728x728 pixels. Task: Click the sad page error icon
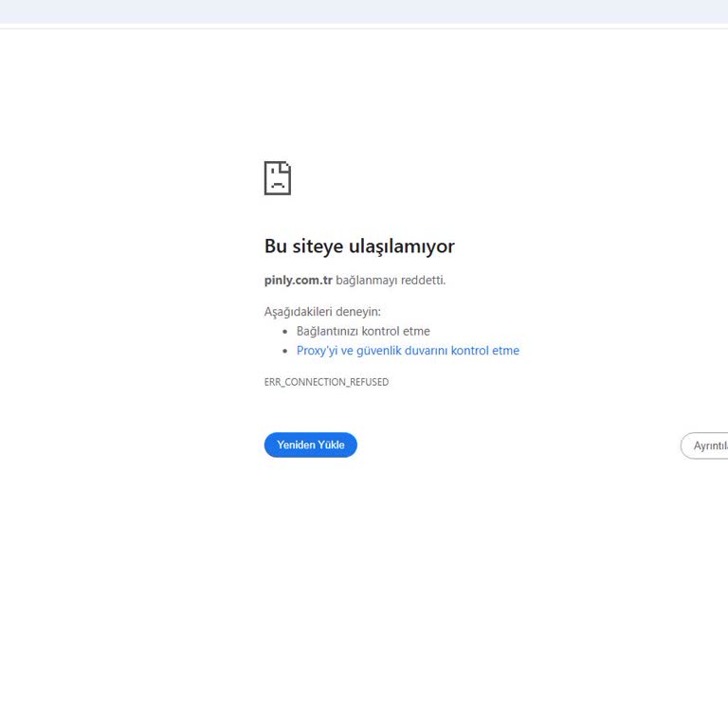[x=278, y=178]
